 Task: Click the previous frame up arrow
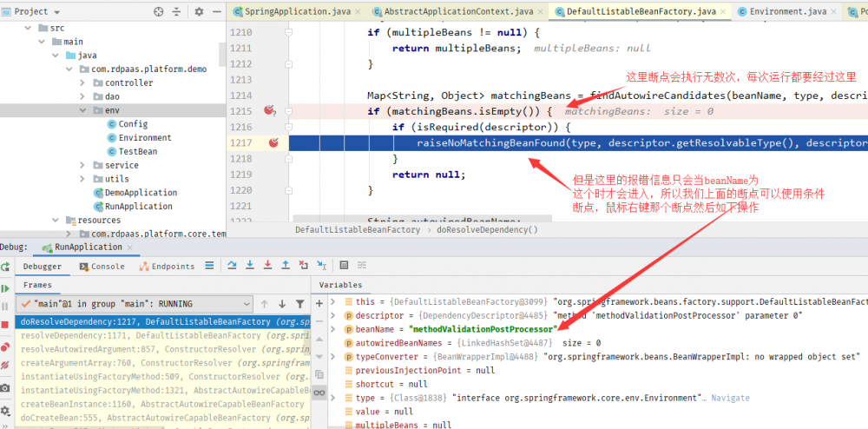point(264,304)
